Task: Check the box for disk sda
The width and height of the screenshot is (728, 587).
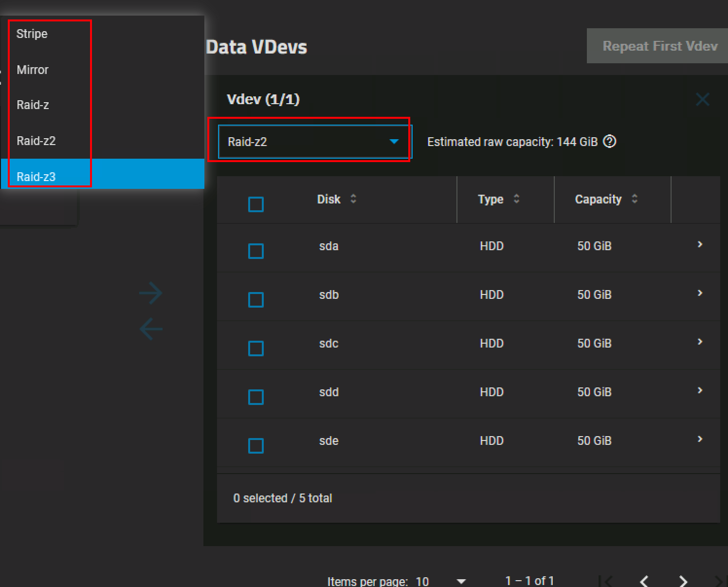Action: point(256,251)
